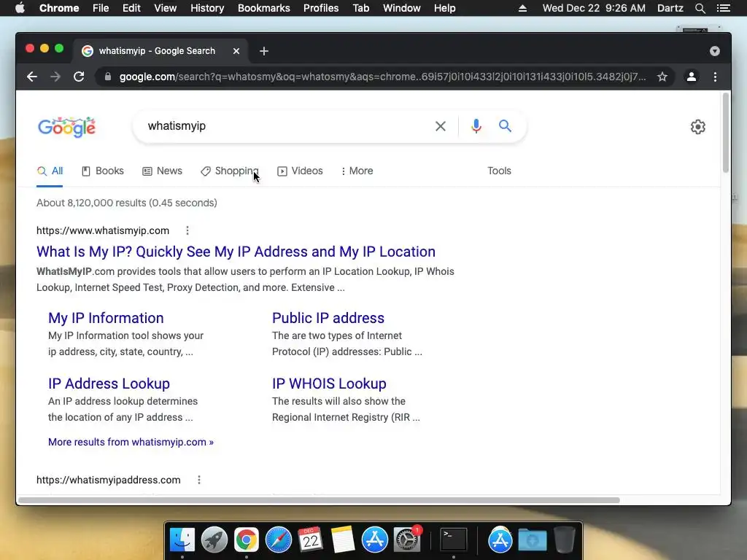
Task: Switch to the Videos tab
Action: click(300, 171)
